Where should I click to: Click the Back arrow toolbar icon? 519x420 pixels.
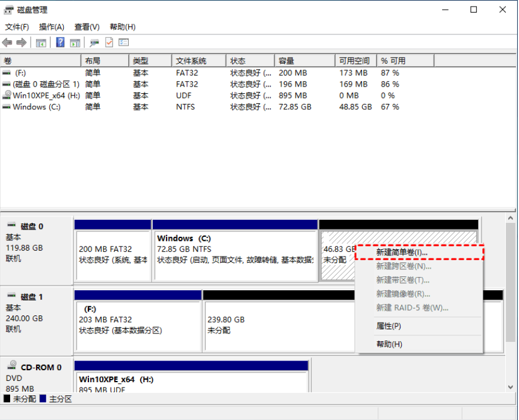pyautogui.click(x=7, y=43)
